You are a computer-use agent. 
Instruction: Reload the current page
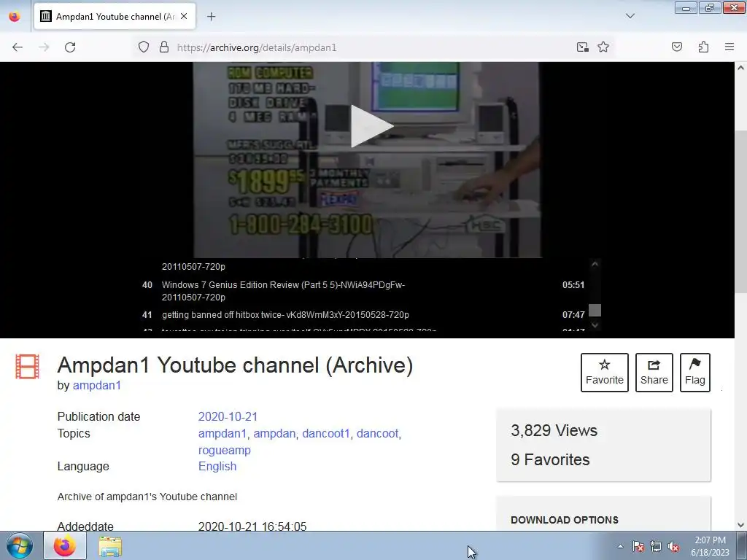[x=70, y=47]
